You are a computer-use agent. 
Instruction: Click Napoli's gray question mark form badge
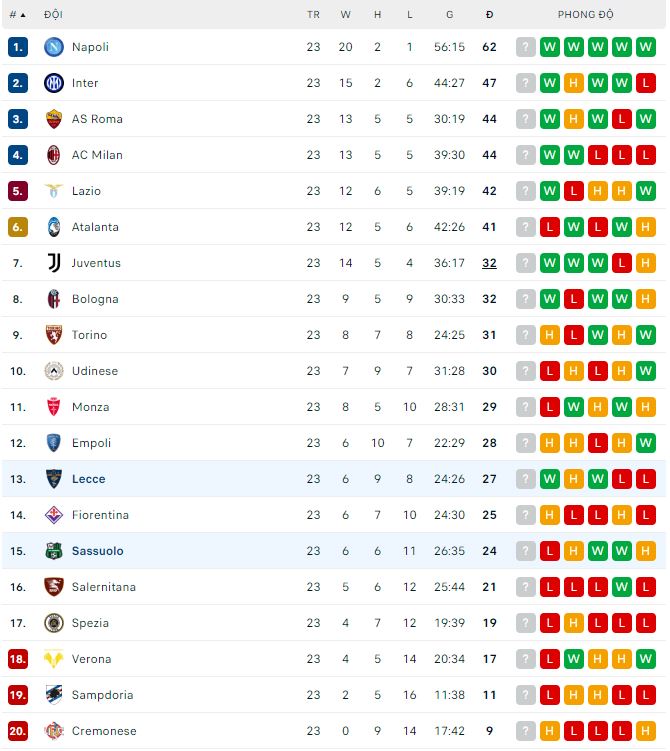pos(526,47)
